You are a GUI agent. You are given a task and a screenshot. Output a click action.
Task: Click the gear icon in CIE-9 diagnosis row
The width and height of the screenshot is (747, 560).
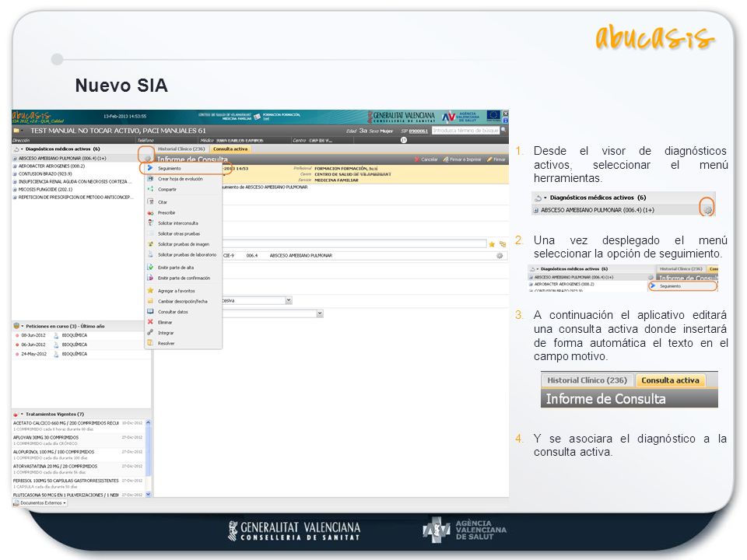coord(500,256)
